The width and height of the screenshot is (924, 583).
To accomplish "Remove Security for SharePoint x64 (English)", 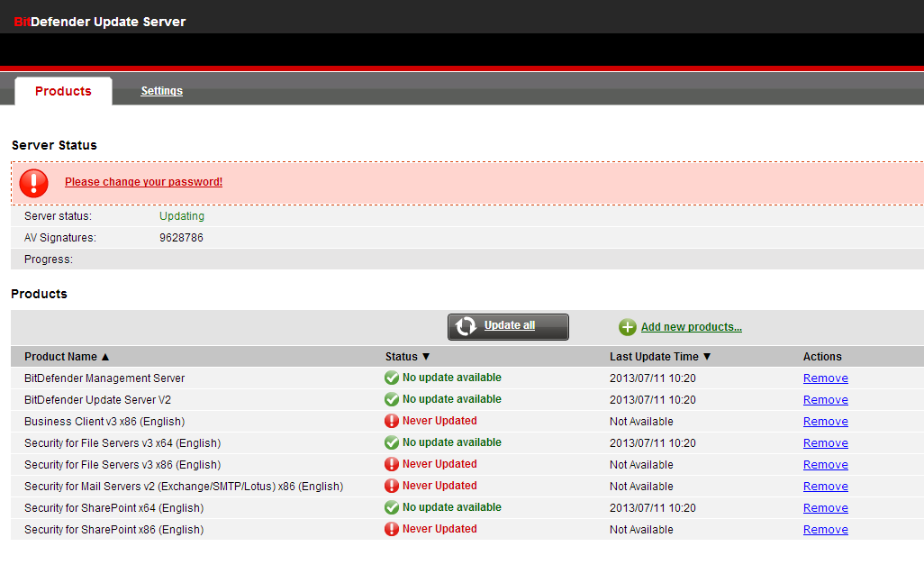I will (x=826, y=508).
